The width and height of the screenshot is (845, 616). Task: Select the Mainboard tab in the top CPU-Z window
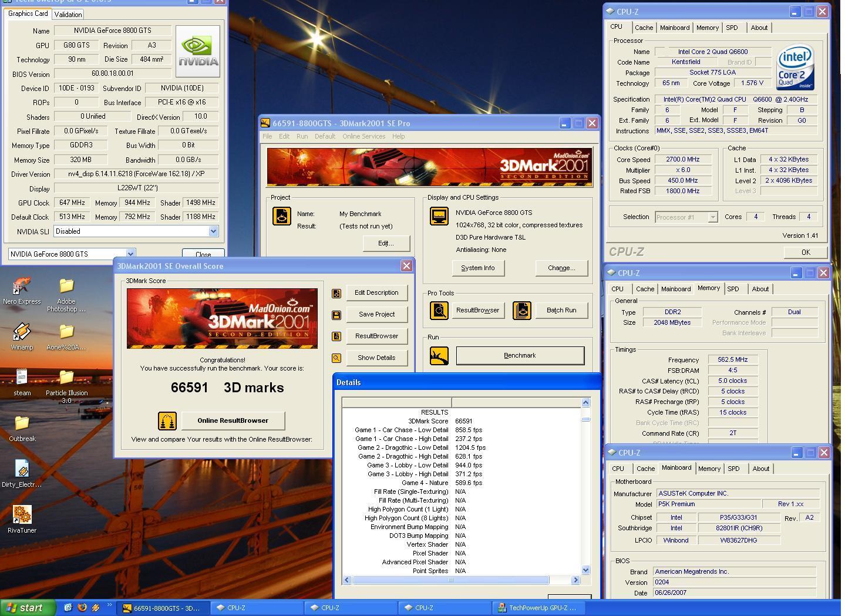point(675,28)
